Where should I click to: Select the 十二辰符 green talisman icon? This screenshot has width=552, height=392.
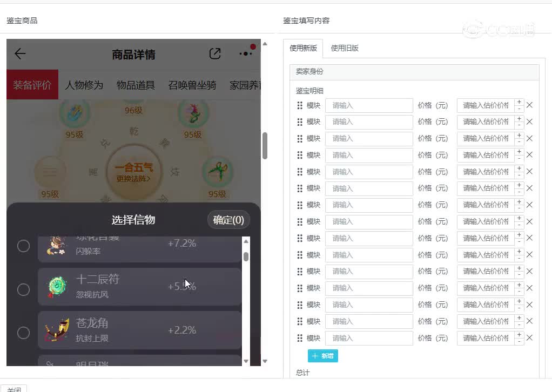[57, 287]
